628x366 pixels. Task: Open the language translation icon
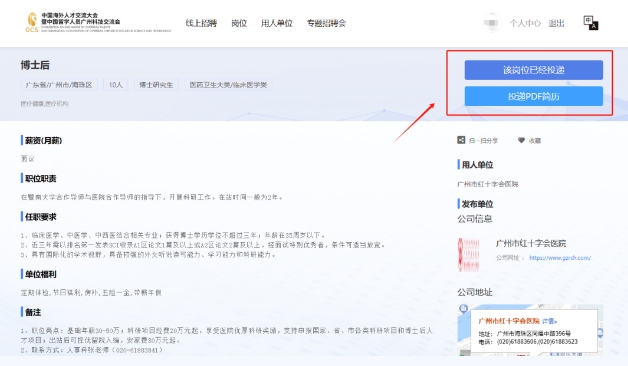point(590,23)
